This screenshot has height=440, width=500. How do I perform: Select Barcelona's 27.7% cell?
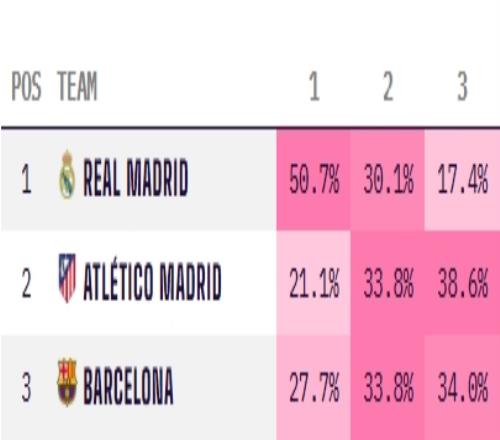point(314,387)
